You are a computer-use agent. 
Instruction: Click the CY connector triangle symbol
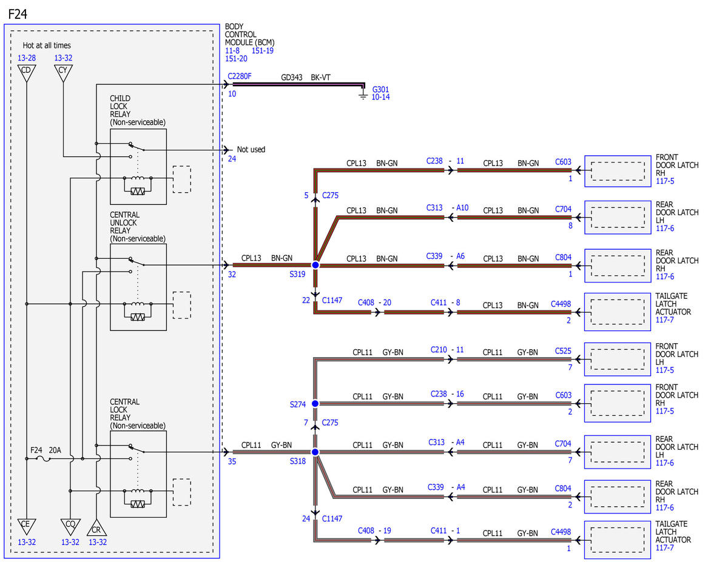63,72
